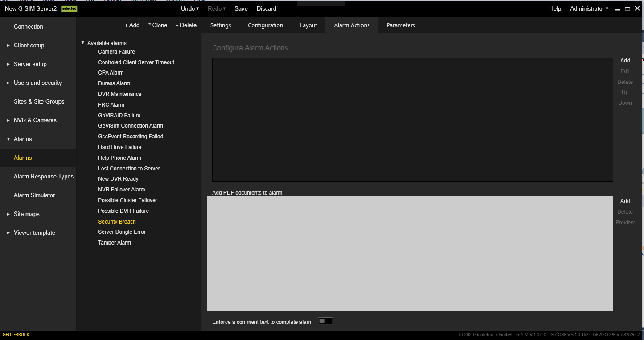Select the DVR Maintenance alarm

120,94
